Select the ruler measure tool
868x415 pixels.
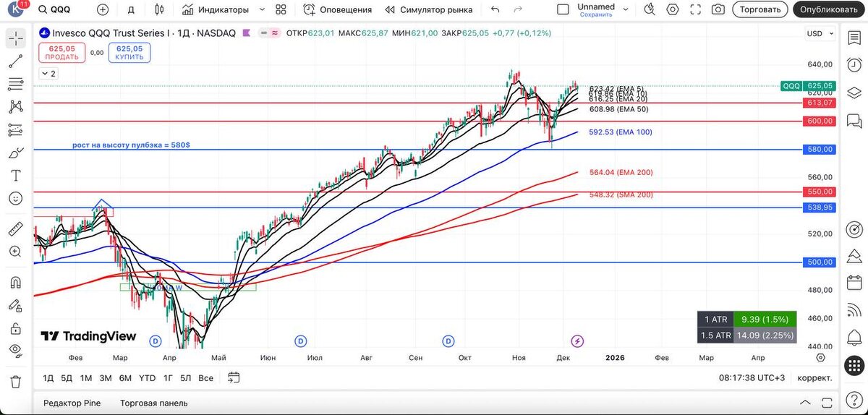[15, 229]
